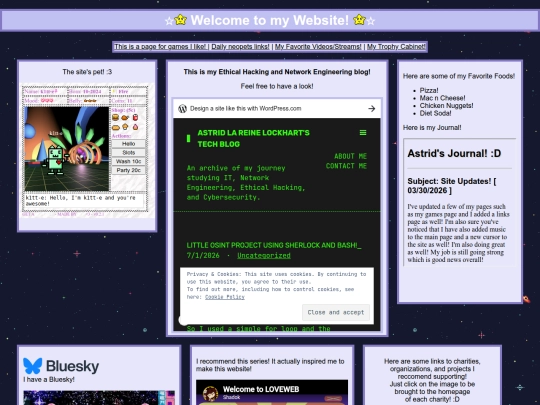This screenshot has height=405, width=540.
Task: Open the About Me blog link
Action: click(350, 156)
